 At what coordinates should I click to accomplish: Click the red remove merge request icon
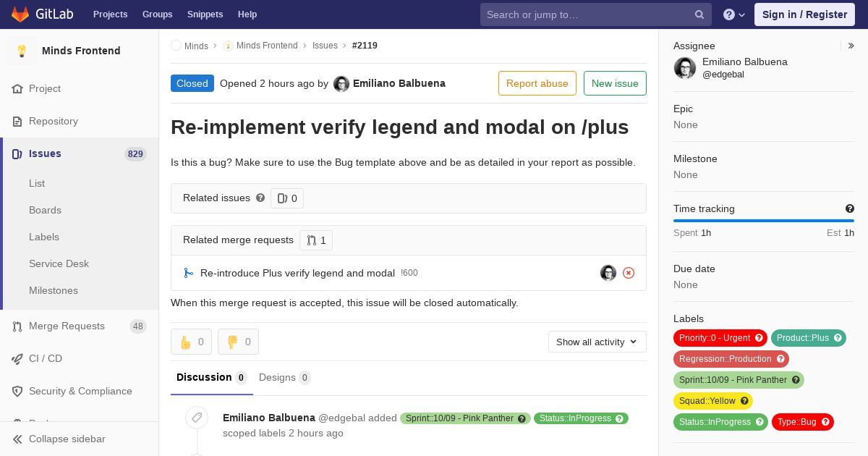pyautogui.click(x=629, y=273)
